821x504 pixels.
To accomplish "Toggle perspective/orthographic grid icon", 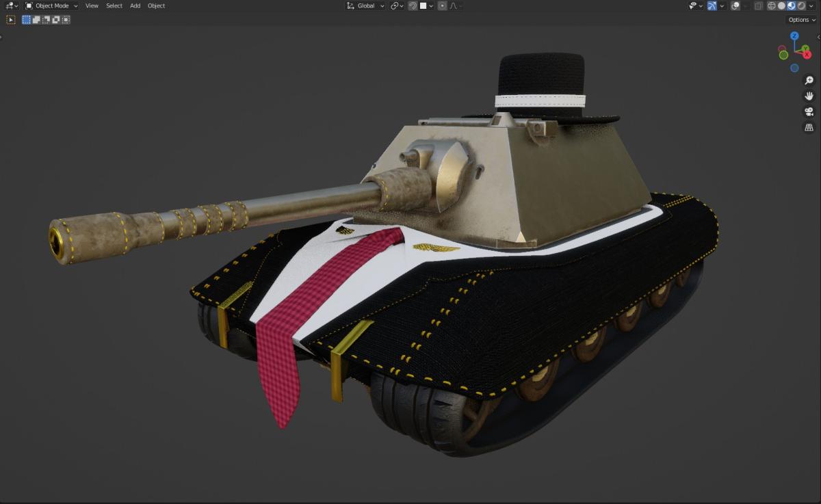I will pyautogui.click(x=809, y=128).
